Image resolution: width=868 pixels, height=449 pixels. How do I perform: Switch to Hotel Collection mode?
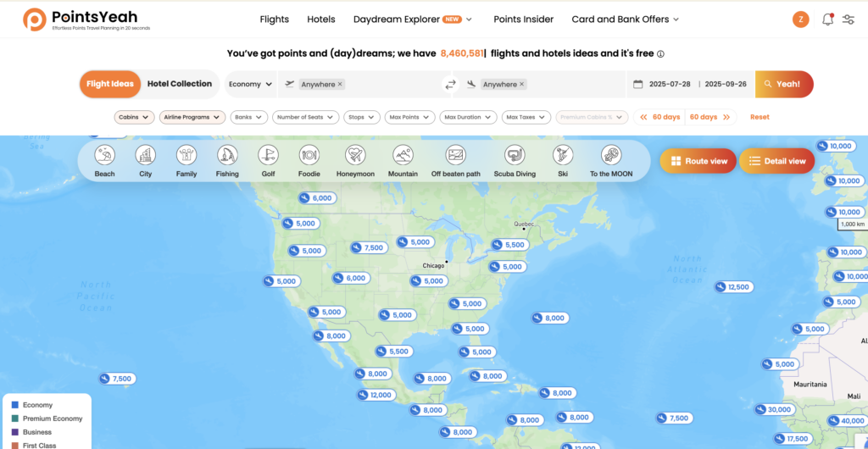(x=180, y=84)
